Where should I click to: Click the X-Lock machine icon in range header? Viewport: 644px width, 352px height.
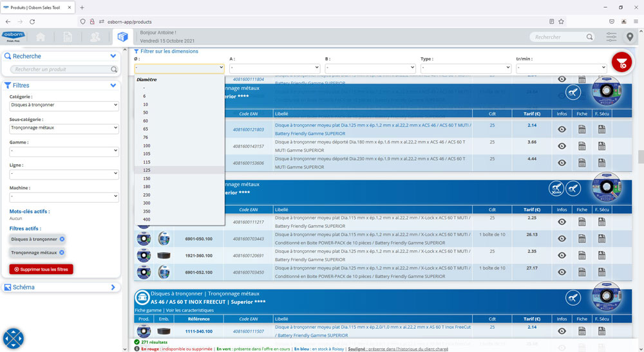556,189
